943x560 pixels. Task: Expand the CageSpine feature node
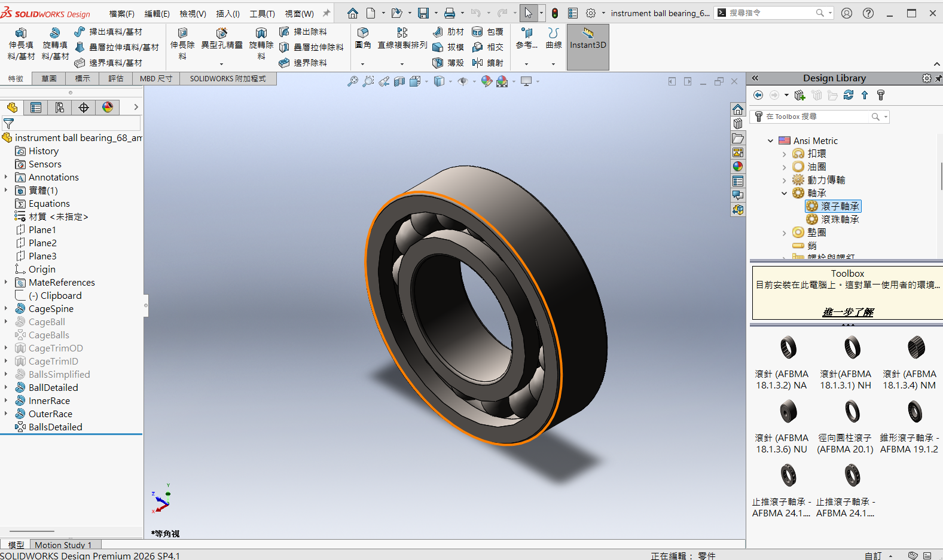pyautogui.click(x=6, y=309)
